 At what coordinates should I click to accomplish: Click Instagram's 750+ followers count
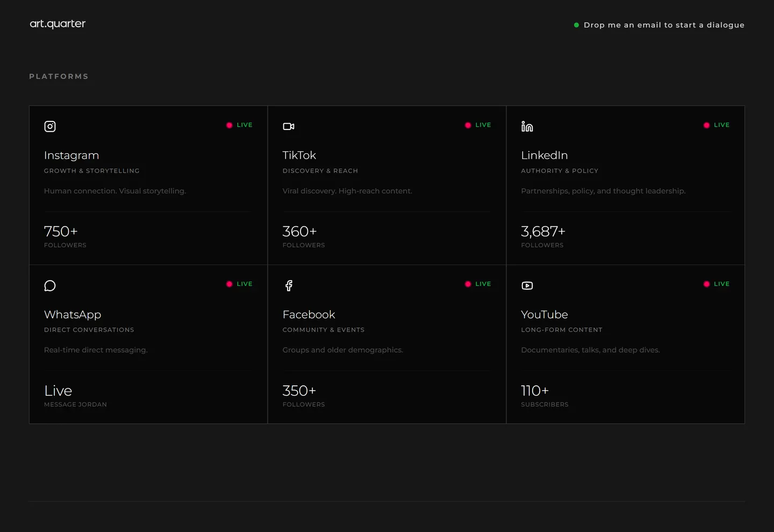tap(61, 231)
